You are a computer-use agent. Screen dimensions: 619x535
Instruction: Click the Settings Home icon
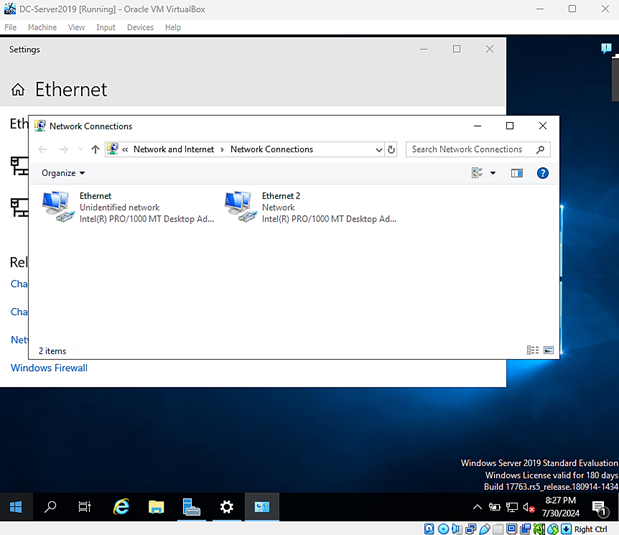coord(18,90)
